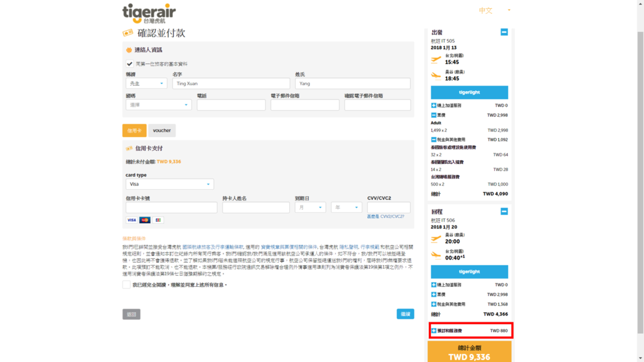Collapse the 票價 TWD 2,998 breakdown under 出發
Screen dimensions: 644x362
coord(434,116)
